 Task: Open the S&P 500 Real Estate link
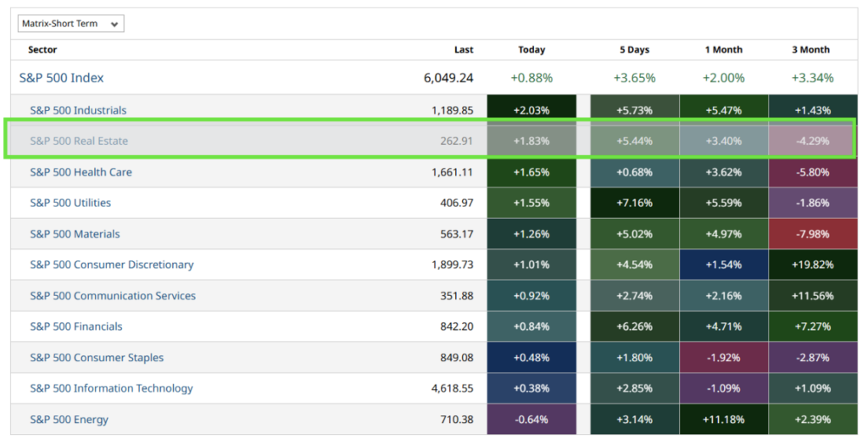[79, 142]
